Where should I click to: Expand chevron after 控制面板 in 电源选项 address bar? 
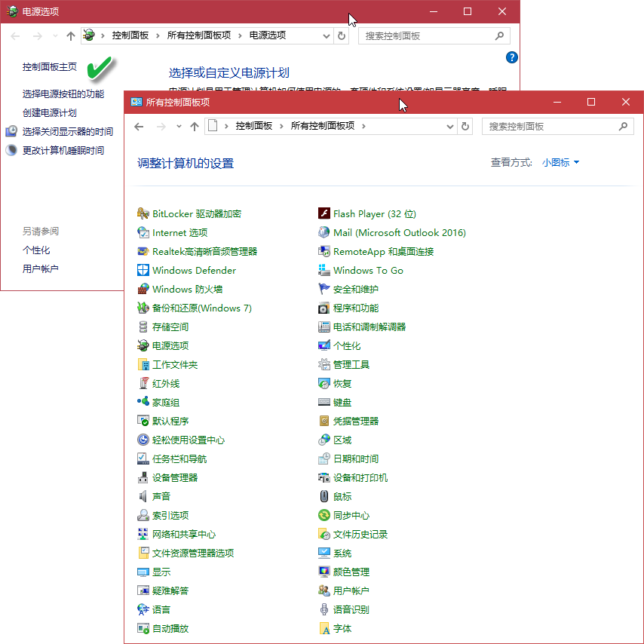coord(158,36)
